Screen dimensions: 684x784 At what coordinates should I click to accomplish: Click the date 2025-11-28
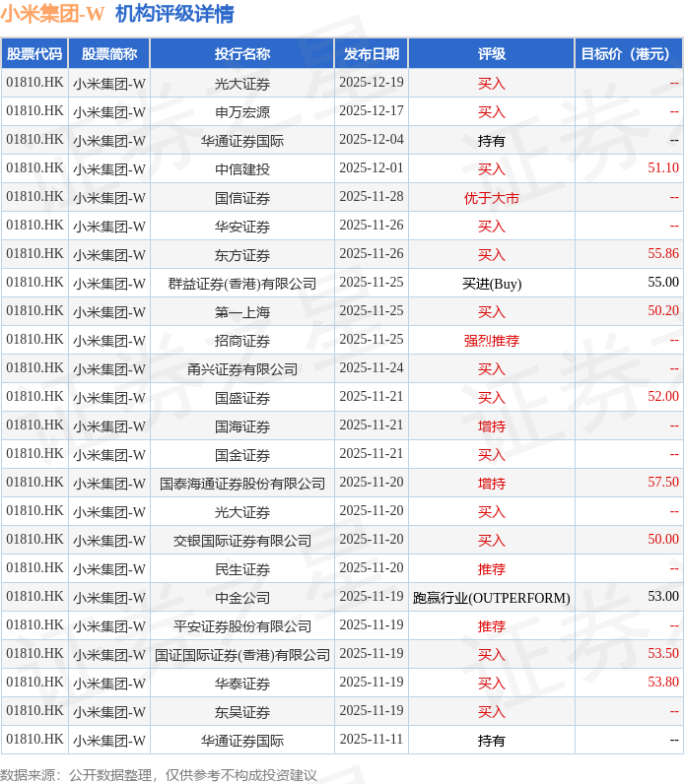pos(372,196)
